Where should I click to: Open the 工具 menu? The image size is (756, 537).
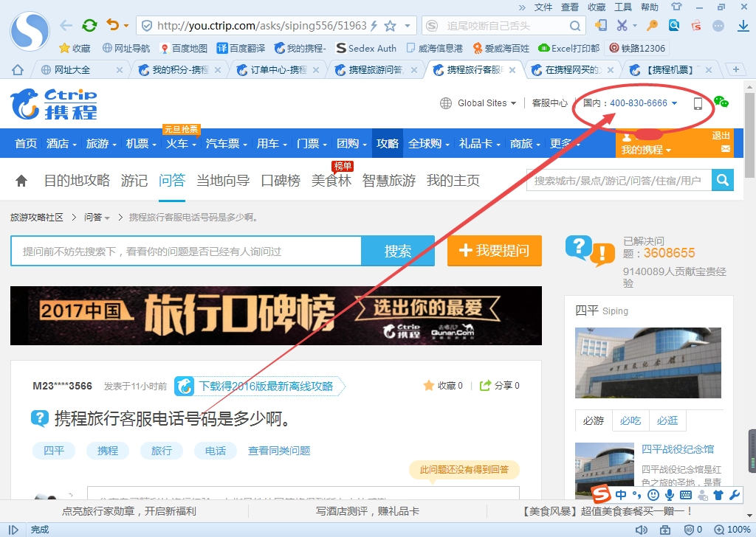pos(622,7)
